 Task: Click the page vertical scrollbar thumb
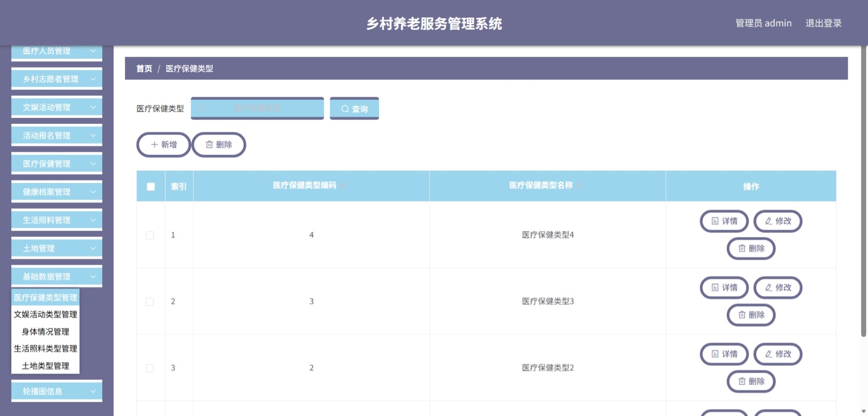864,191
